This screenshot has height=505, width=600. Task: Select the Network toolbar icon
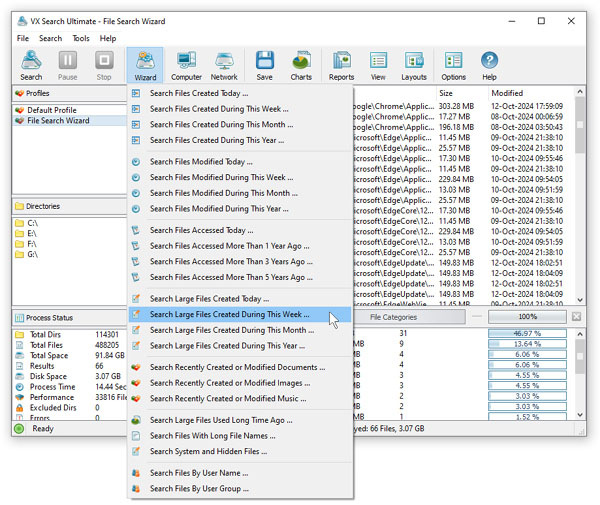coord(224,65)
